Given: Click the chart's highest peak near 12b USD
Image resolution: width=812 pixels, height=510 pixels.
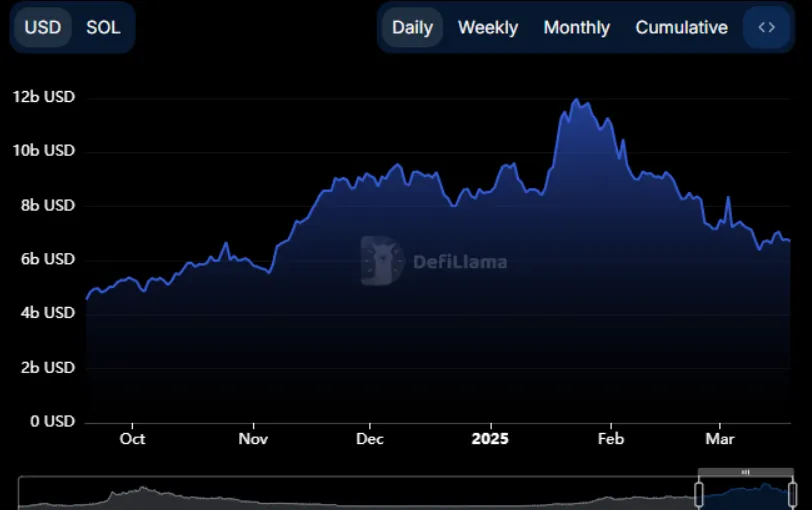Looking at the screenshot, I should pos(575,100).
